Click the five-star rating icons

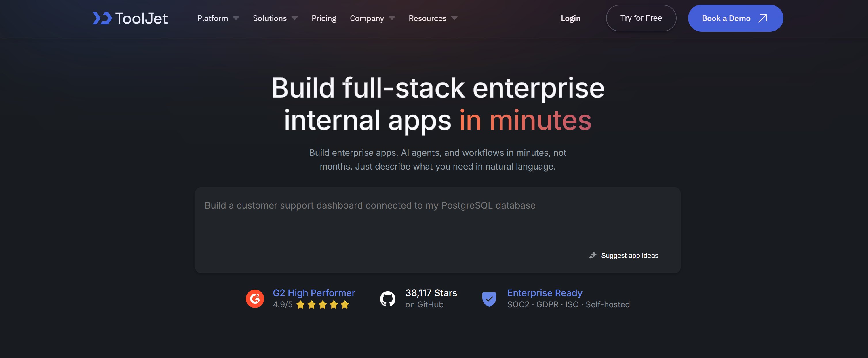point(322,305)
